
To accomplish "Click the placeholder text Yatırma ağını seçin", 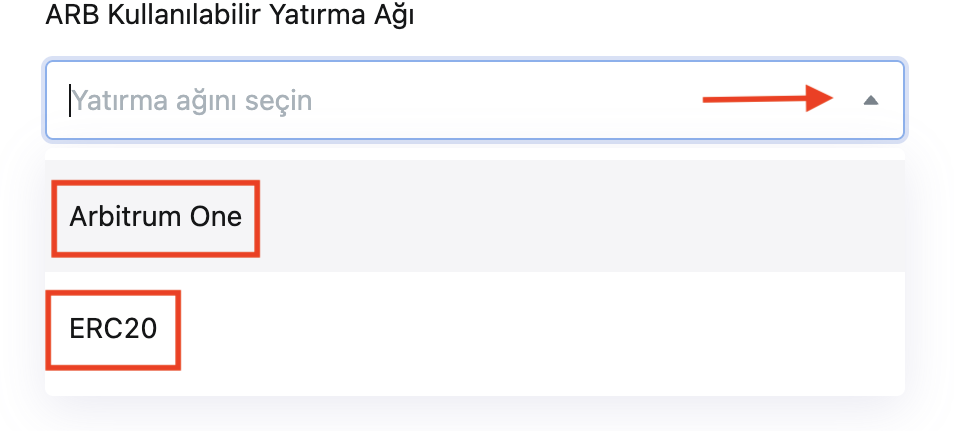I will pos(192,100).
